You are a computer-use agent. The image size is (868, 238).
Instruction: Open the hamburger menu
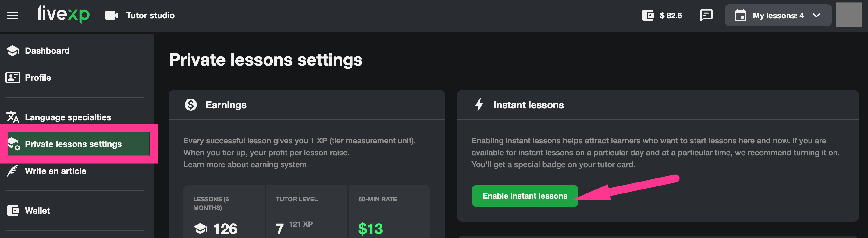click(x=13, y=16)
